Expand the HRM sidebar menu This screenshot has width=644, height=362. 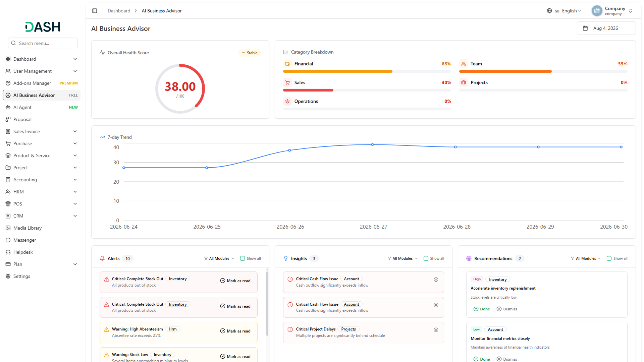point(42,192)
